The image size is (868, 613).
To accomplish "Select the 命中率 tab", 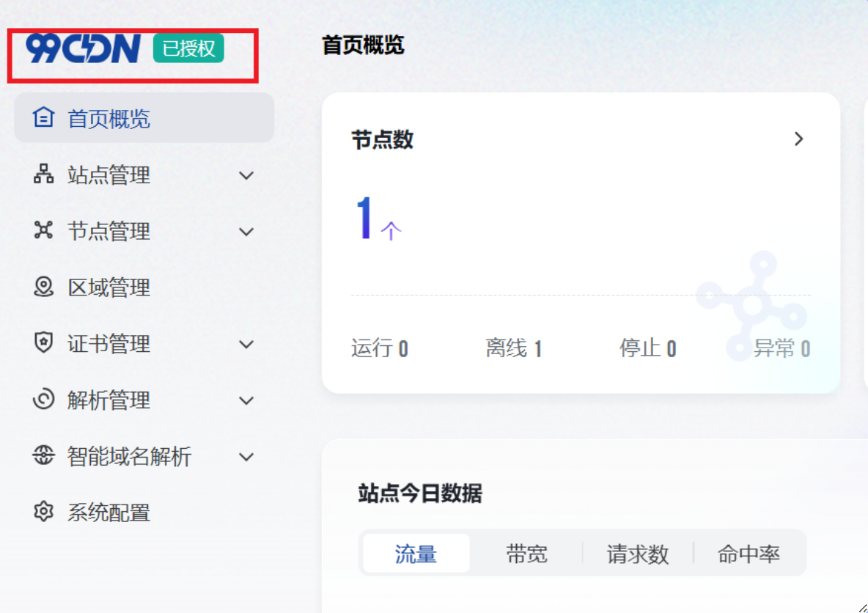I will 749,554.
